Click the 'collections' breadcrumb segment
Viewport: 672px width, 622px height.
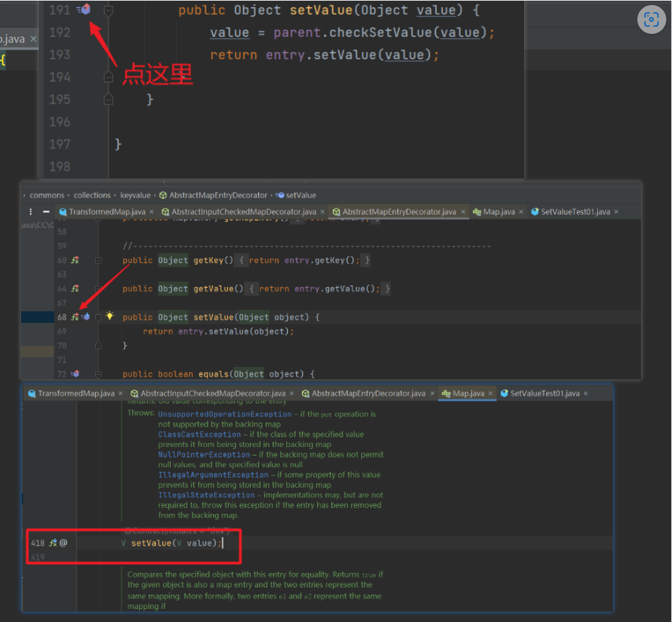click(x=92, y=195)
